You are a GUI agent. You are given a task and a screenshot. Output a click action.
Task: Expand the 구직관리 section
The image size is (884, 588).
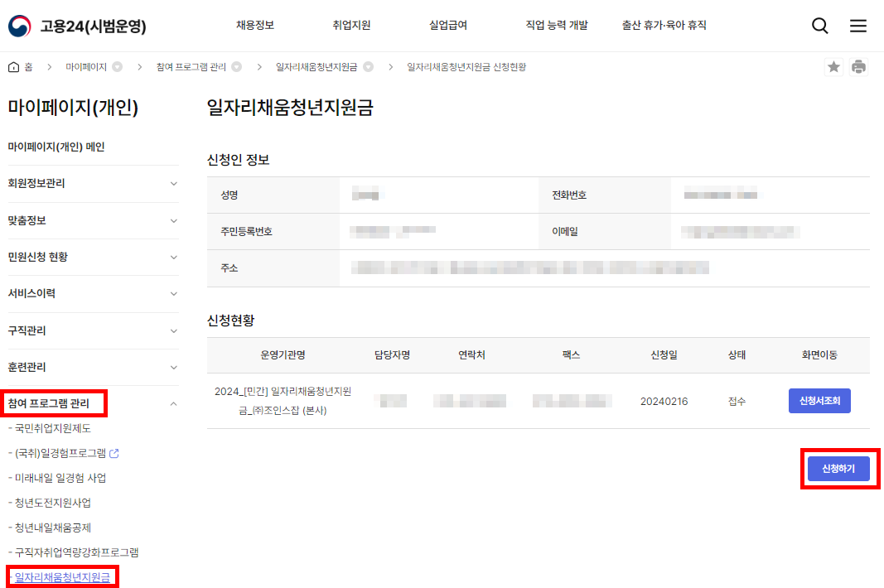[x=93, y=330]
